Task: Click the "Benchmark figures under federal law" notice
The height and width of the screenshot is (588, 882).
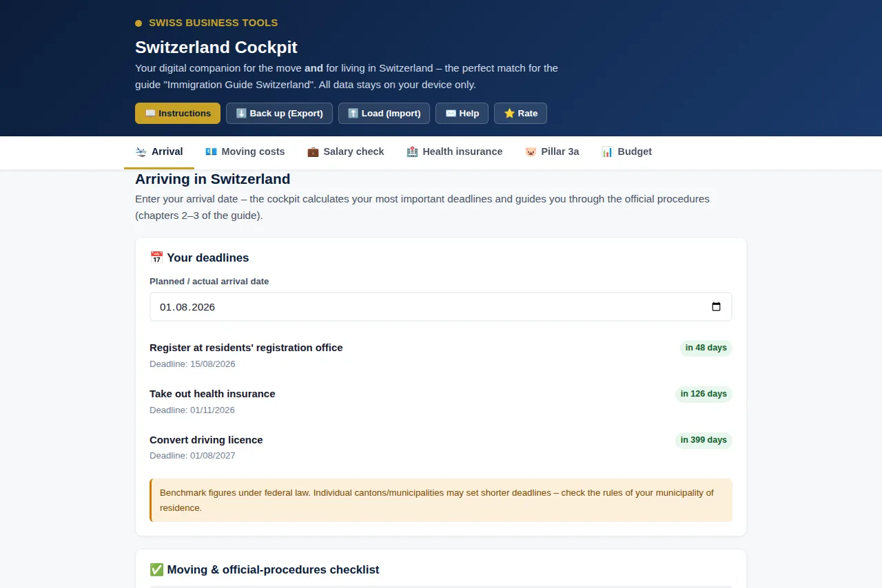Action: coord(442,501)
